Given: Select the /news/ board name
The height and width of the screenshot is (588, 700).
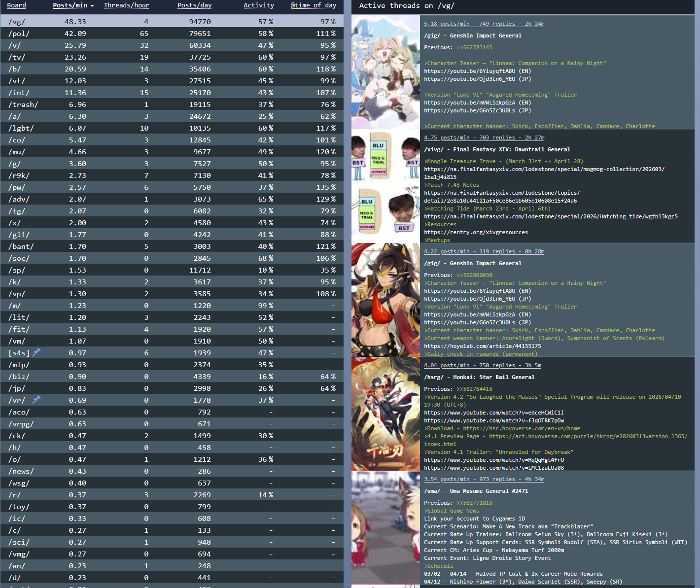Looking at the screenshot, I should (21, 471).
